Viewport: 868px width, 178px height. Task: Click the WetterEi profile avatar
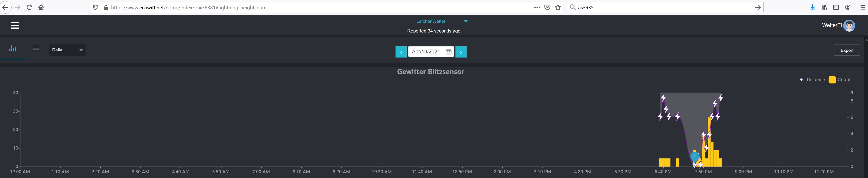(849, 26)
